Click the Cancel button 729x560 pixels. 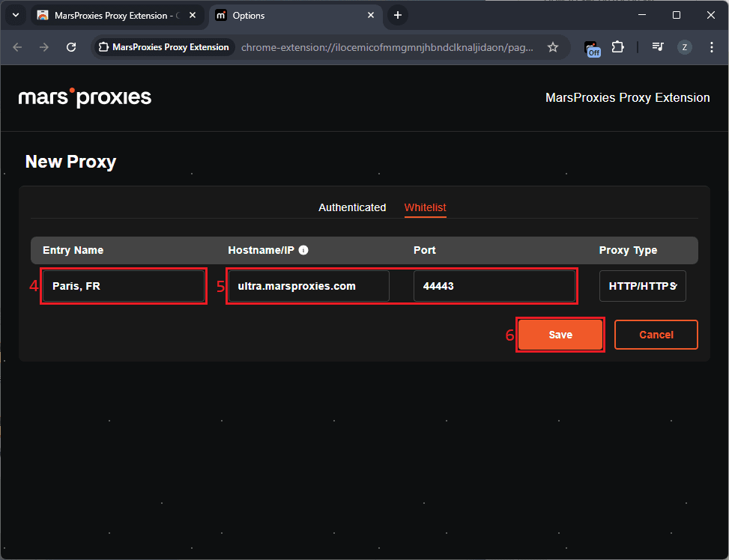tap(656, 335)
